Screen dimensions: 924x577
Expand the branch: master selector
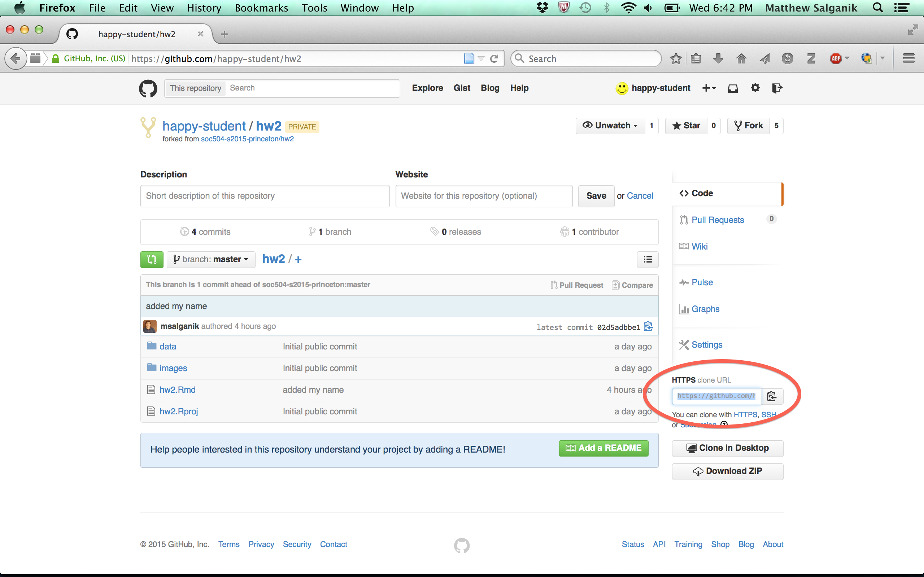pos(211,260)
